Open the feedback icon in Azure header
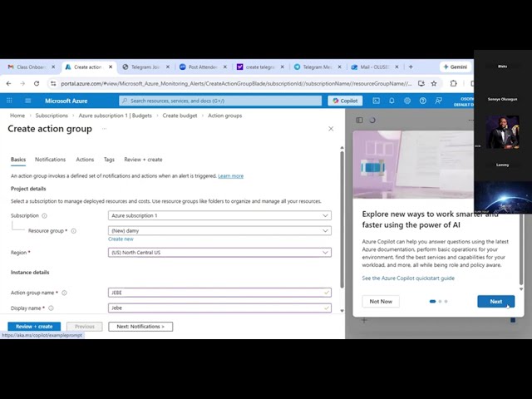This screenshot has width=532, height=399. click(438, 101)
